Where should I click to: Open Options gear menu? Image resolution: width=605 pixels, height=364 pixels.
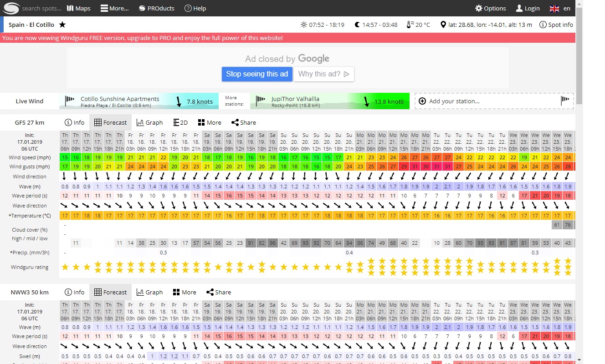[x=490, y=8]
